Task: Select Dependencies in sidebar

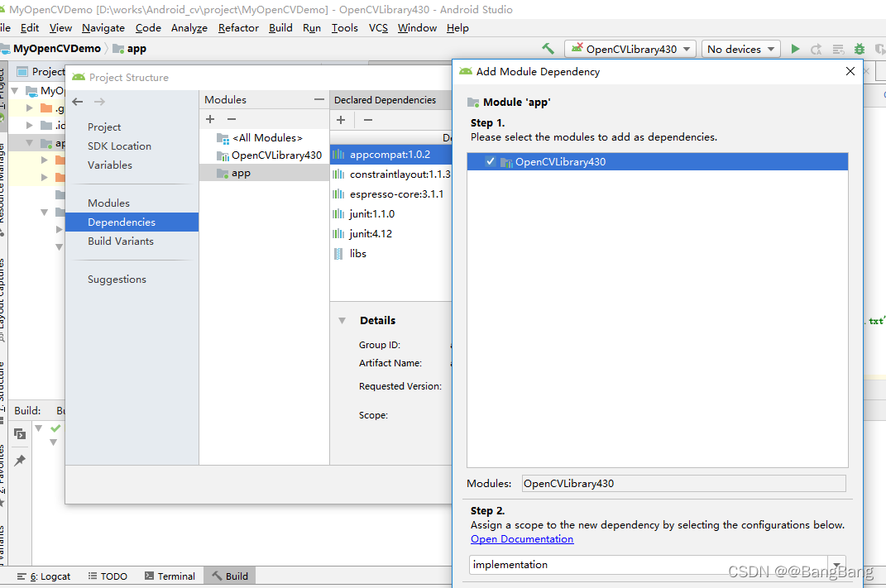Action: (132, 222)
